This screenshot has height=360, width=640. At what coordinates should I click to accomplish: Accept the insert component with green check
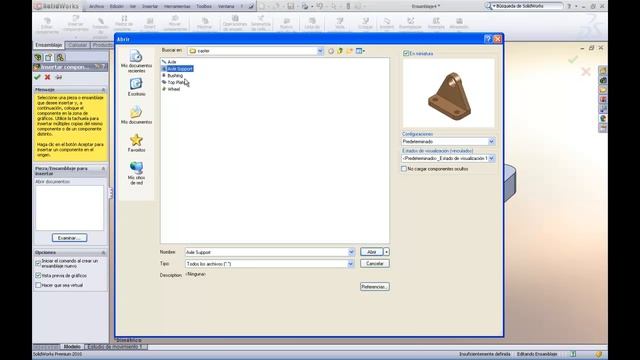click(38, 77)
